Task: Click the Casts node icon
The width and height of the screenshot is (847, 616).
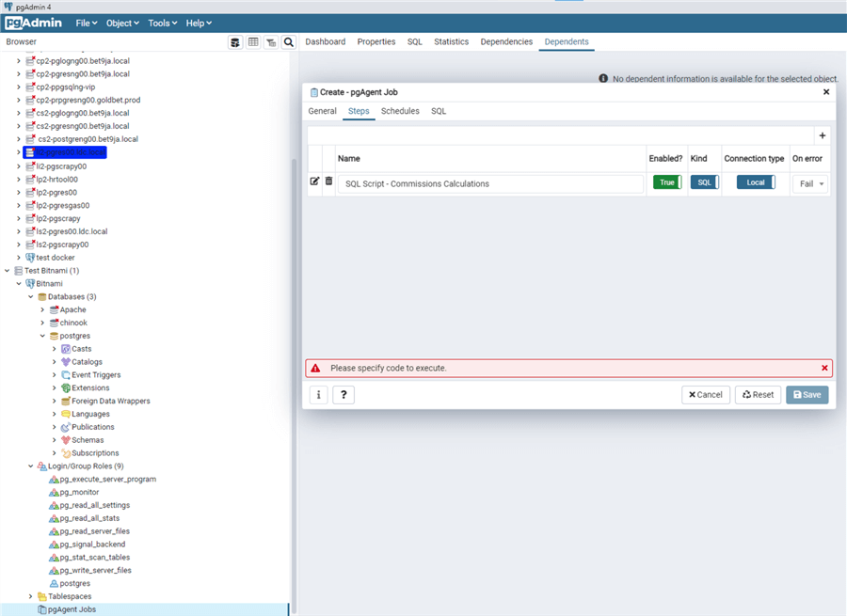Action: click(66, 349)
